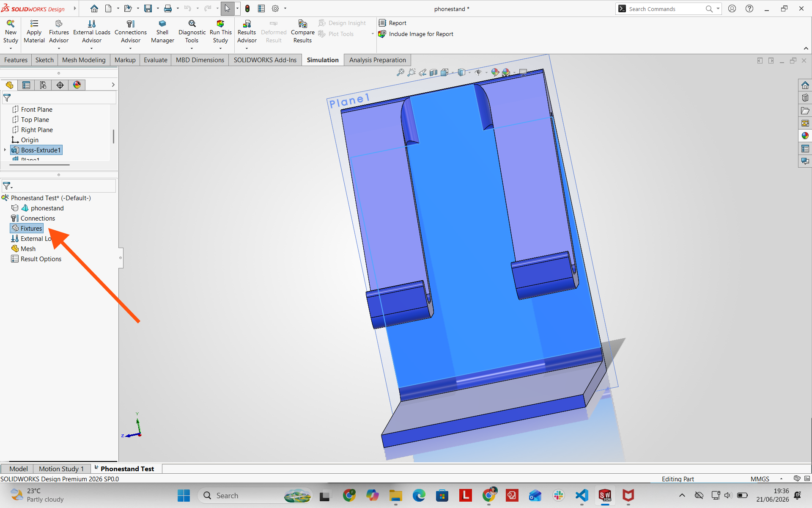Click the Previous View icon
The width and height of the screenshot is (812, 508).
tap(422, 72)
